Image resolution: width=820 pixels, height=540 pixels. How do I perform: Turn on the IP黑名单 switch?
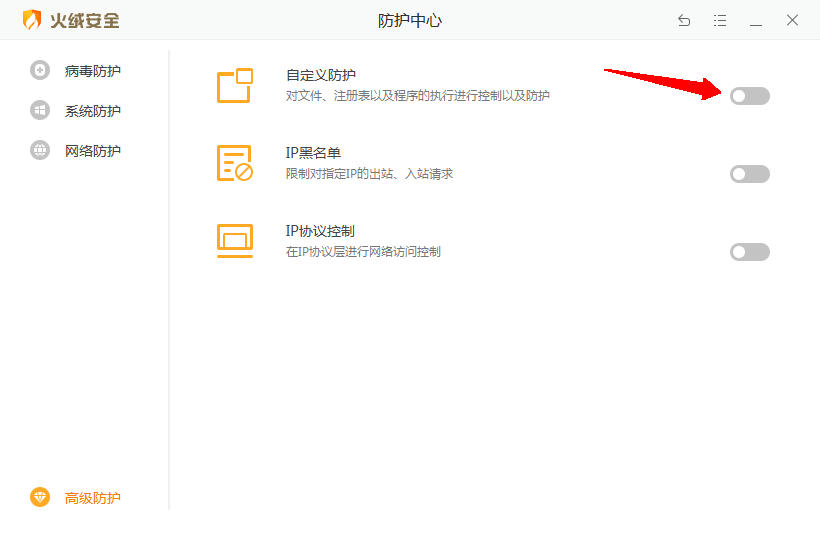click(749, 174)
